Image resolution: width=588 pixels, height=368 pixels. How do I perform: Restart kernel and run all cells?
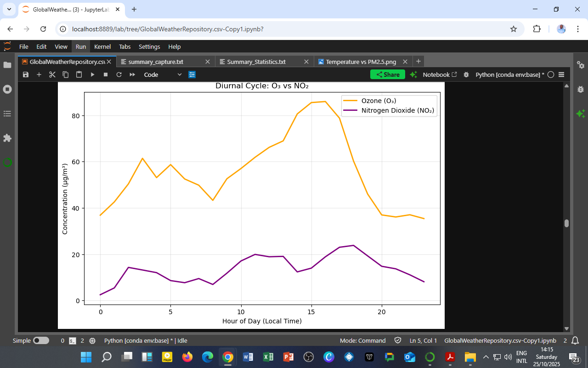(x=132, y=75)
